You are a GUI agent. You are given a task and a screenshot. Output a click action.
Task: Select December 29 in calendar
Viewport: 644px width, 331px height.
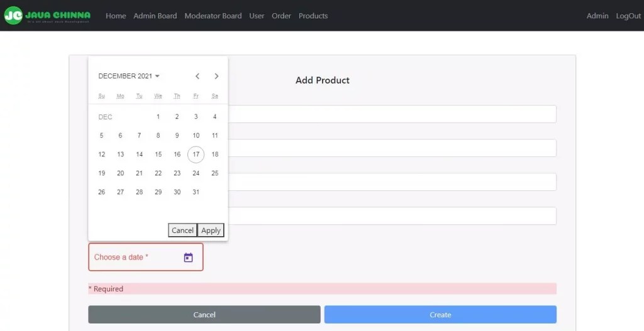(158, 192)
